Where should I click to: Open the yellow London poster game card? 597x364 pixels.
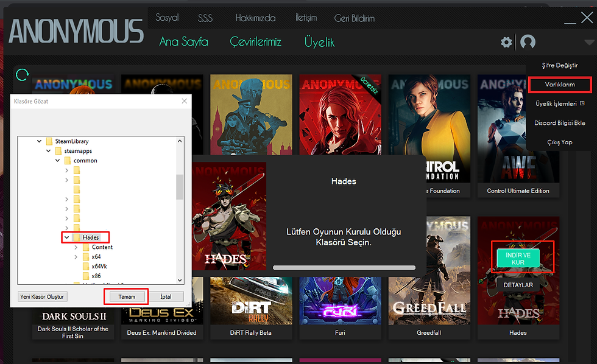coord(251,114)
